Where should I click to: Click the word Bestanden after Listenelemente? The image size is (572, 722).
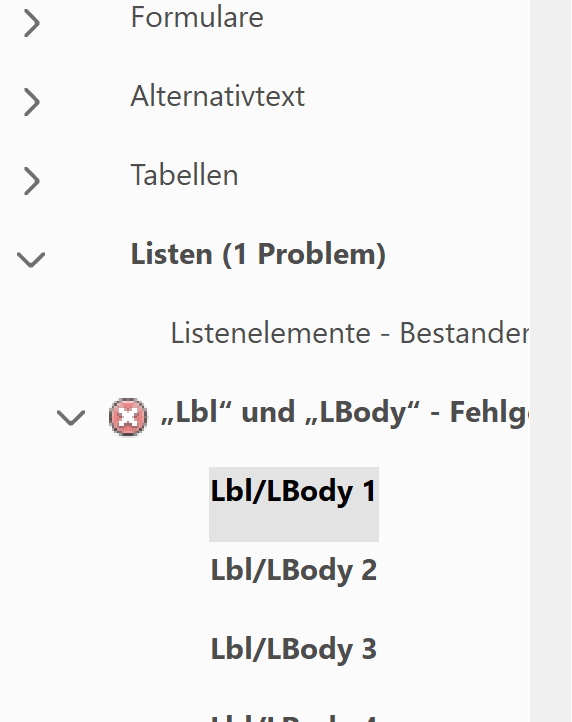tap(465, 333)
